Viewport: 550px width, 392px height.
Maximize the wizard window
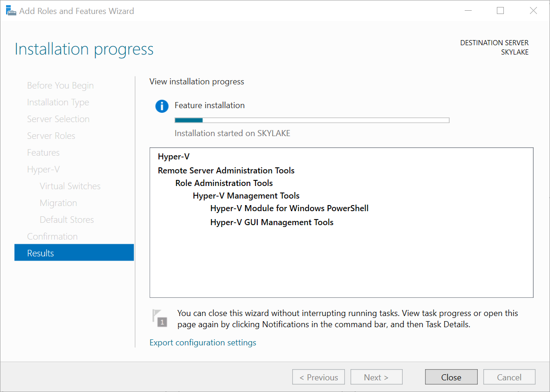pyautogui.click(x=501, y=11)
